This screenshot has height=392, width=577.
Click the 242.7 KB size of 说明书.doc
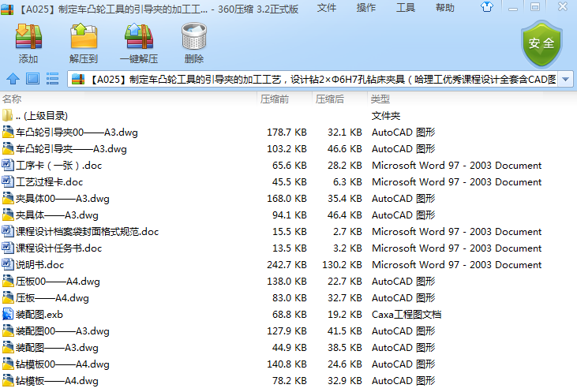tap(287, 265)
